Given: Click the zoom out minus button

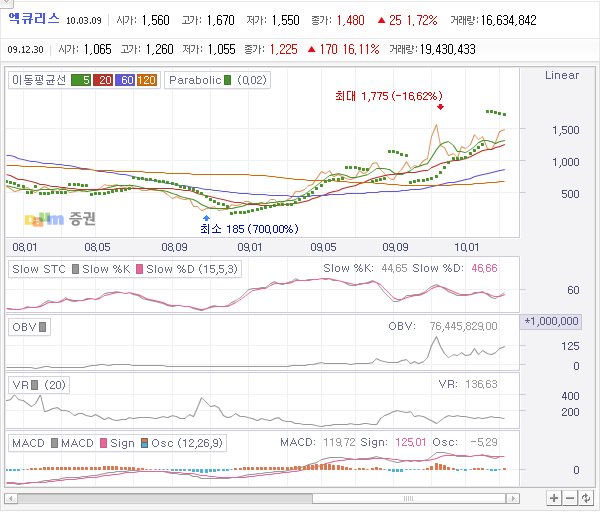Looking at the screenshot, I should pos(570,498).
